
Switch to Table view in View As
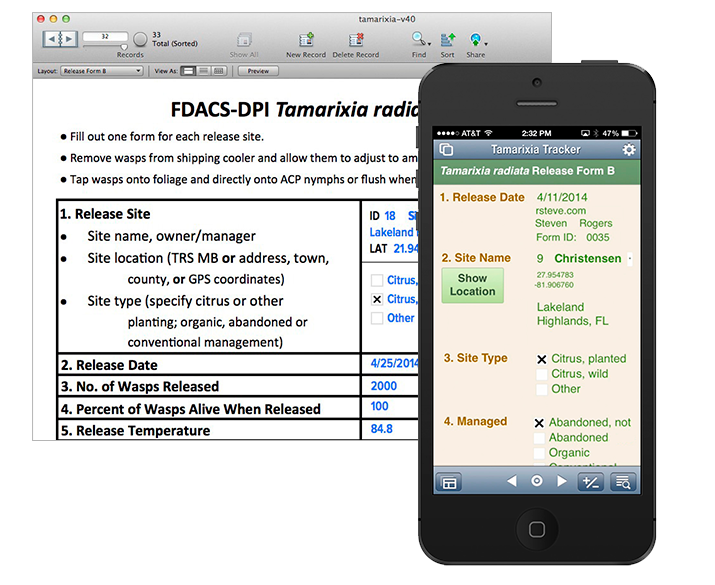pos(219,71)
